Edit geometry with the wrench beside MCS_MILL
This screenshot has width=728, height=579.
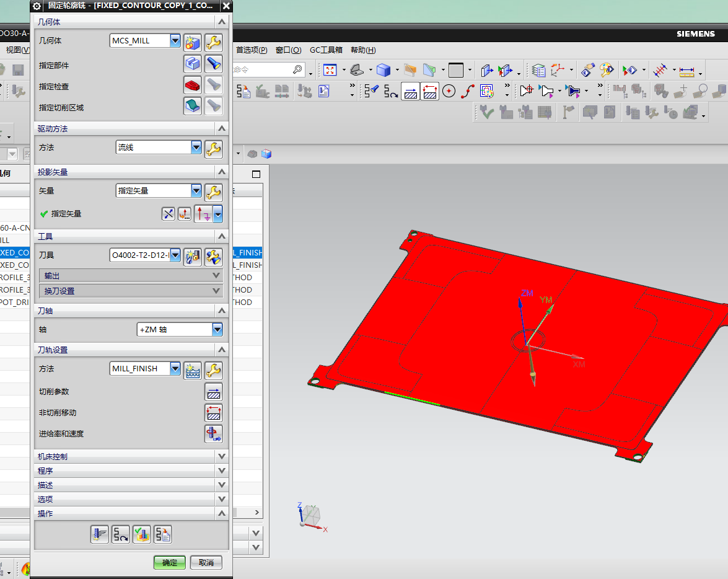click(x=214, y=43)
